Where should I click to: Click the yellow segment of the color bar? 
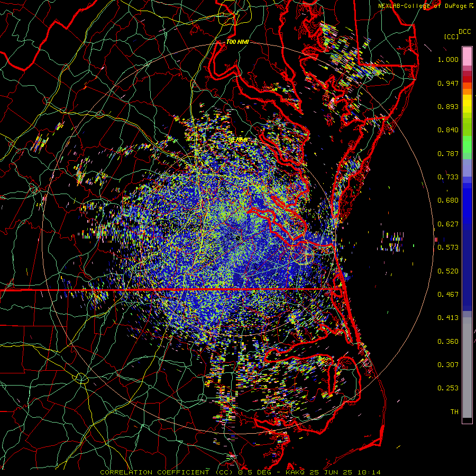pos(467,104)
